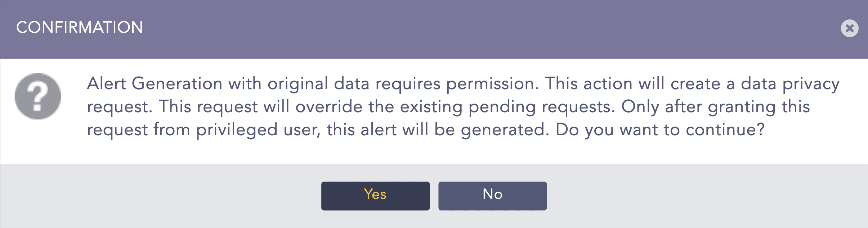Screen dimensions: 868x228
Task: Approve the pending request override with Yes
Action: (x=376, y=195)
